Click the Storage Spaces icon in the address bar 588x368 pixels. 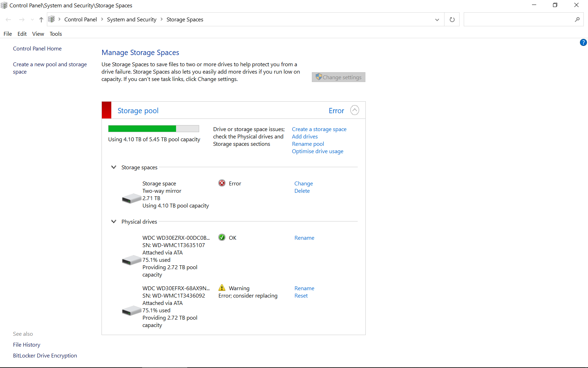click(51, 19)
